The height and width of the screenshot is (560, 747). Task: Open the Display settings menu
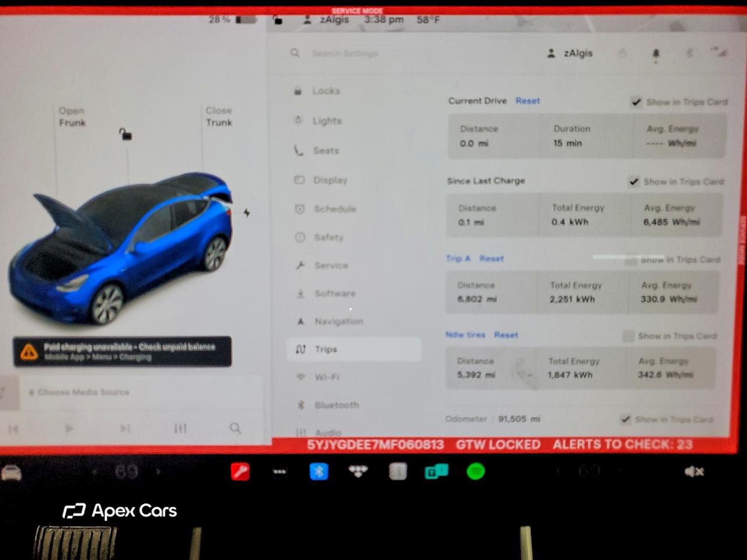[x=330, y=180]
